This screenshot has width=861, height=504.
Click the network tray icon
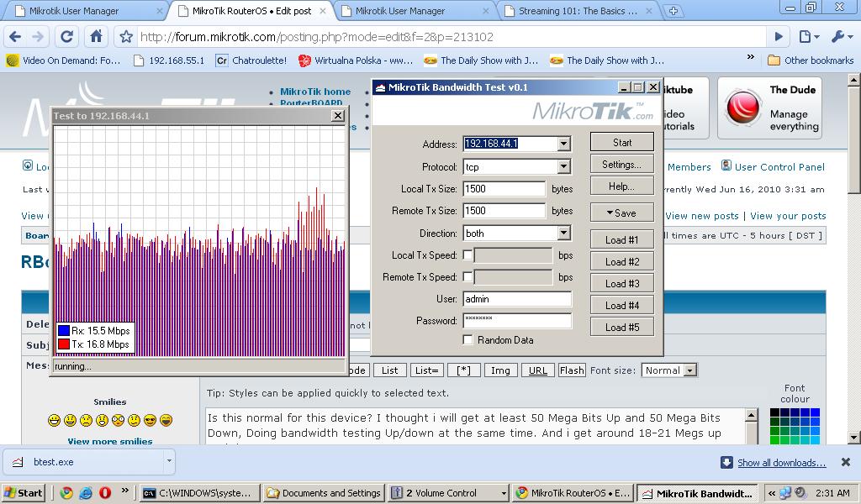(x=785, y=493)
